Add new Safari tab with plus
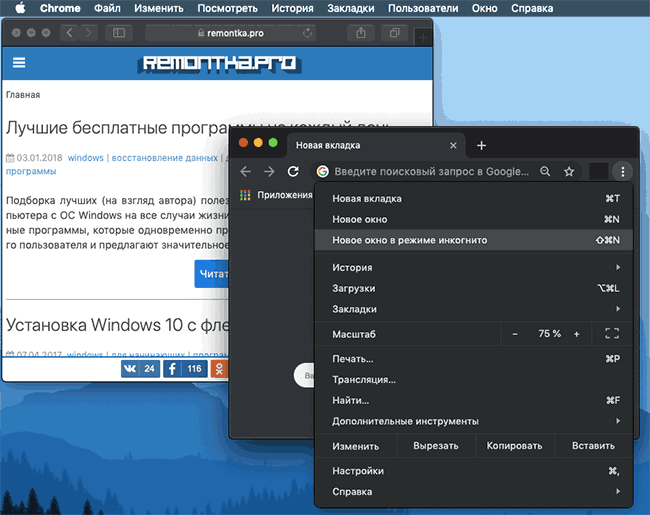Viewport: 650px width, 515px height. point(423,38)
